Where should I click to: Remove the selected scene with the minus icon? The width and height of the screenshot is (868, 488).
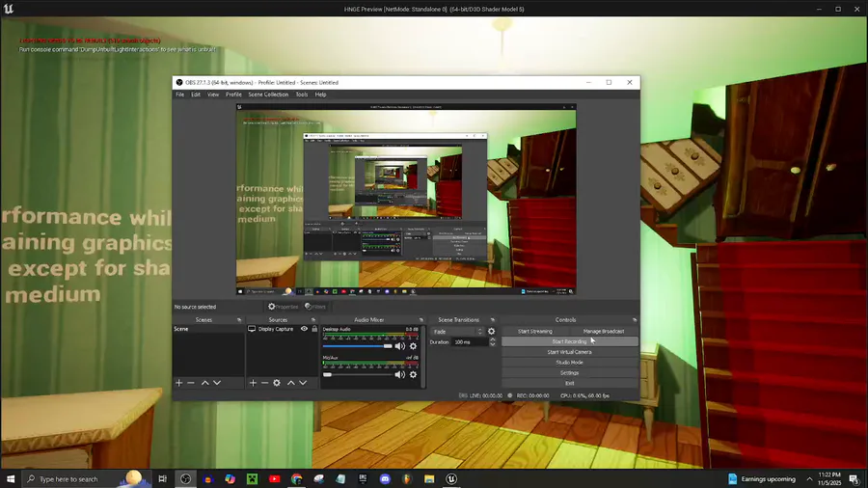tap(191, 383)
